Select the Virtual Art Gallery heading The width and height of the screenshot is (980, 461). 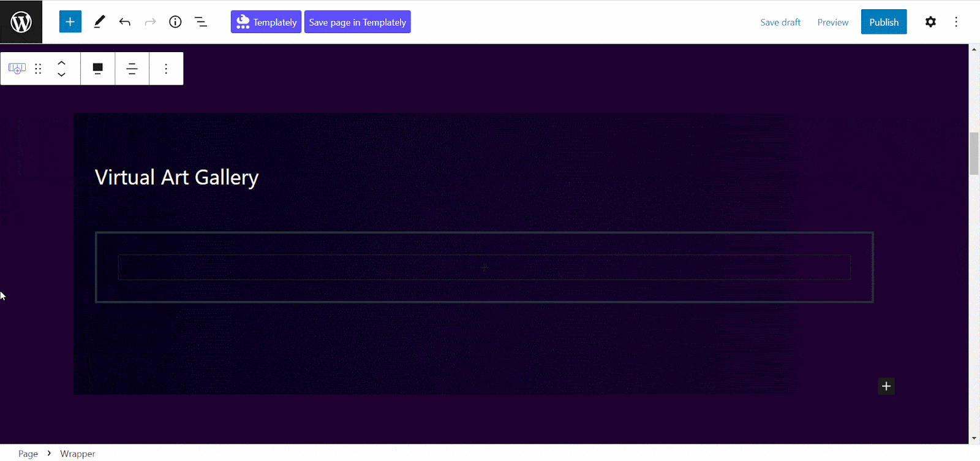pyautogui.click(x=176, y=177)
